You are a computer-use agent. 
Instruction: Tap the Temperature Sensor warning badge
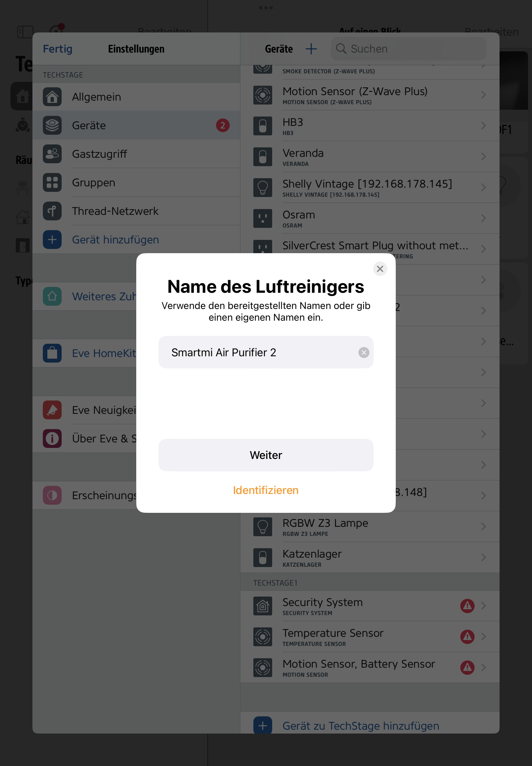point(467,636)
